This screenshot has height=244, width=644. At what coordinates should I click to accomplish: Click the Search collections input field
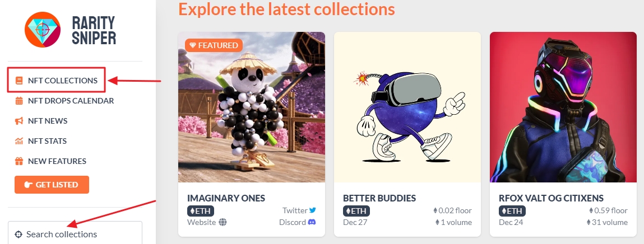point(75,233)
